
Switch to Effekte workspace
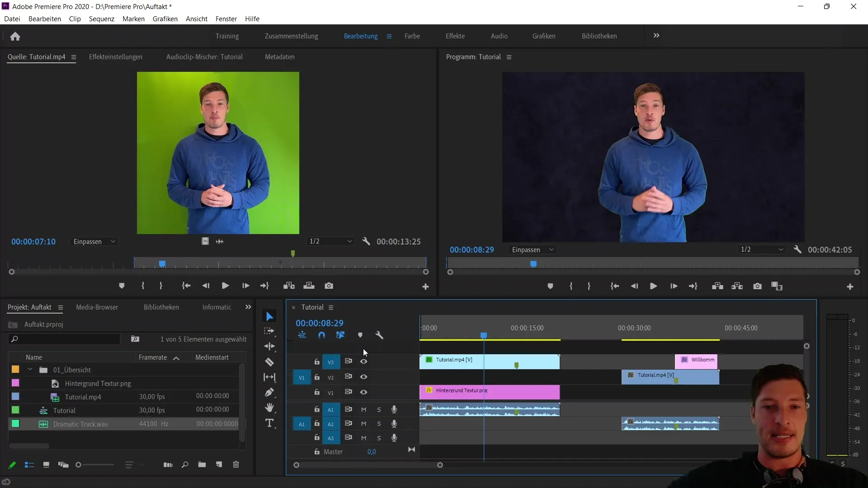pos(455,36)
